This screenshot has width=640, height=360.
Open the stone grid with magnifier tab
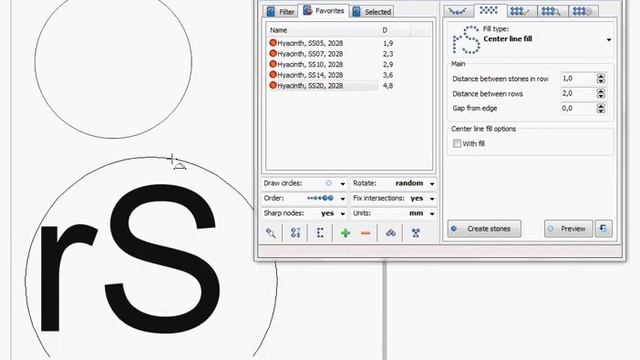(x=552, y=11)
